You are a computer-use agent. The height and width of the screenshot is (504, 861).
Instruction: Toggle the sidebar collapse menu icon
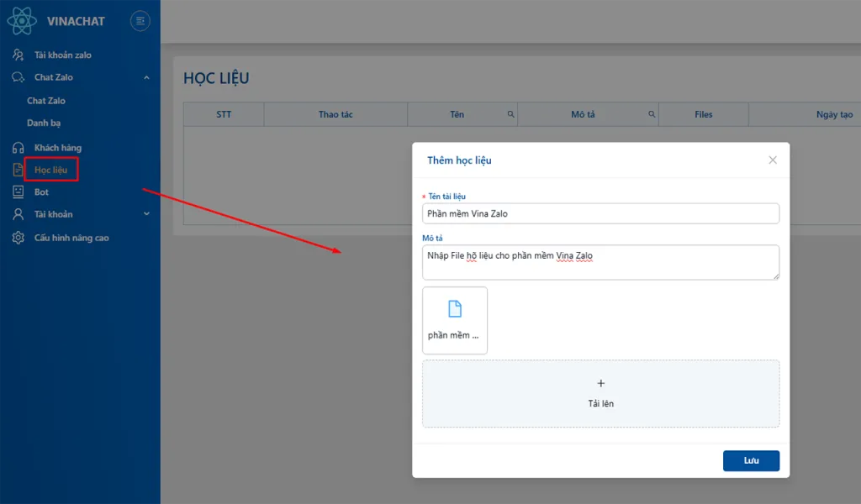tap(140, 21)
